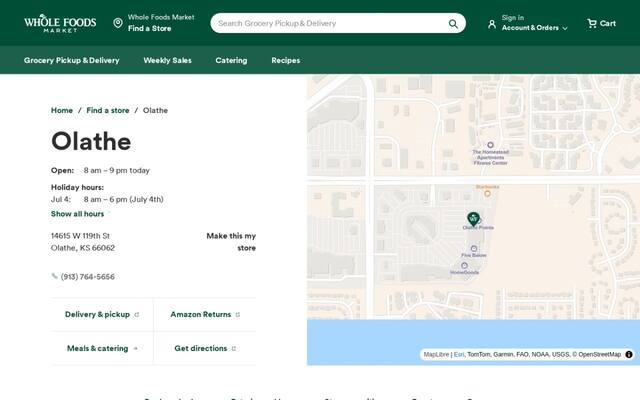Click the Homestead Apartments Fitness Center marker
The width and height of the screenshot is (640, 400).
click(x=491, y=145)
